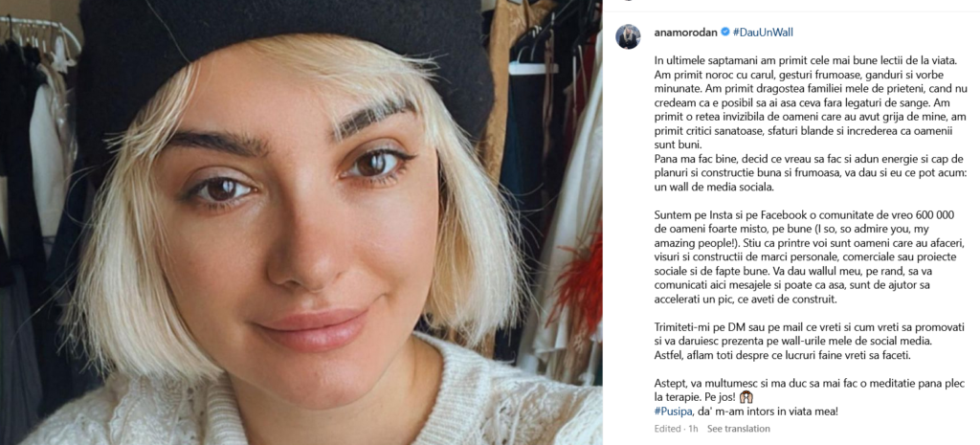Open the anamorodan profile avatar
The height and width of the screenshot is (445, 980).
[x=628, y=37]
